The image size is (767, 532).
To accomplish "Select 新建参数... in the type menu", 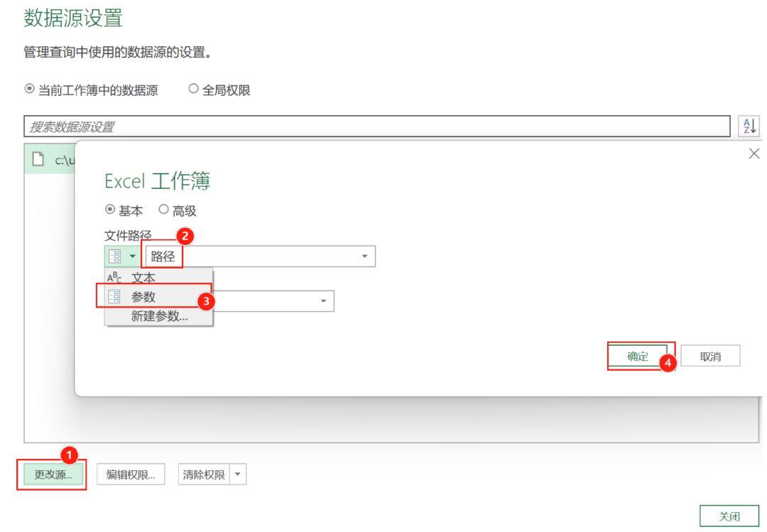I will 159,317.
